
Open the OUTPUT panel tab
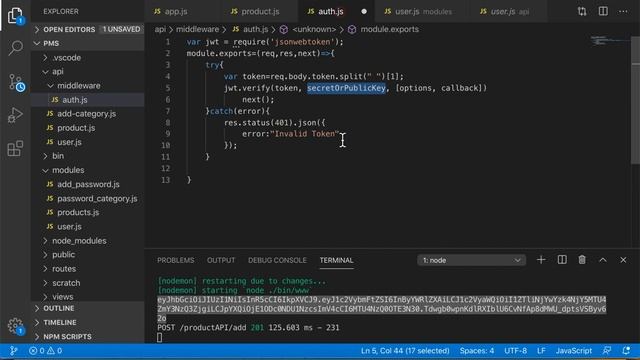pos(221,260)
